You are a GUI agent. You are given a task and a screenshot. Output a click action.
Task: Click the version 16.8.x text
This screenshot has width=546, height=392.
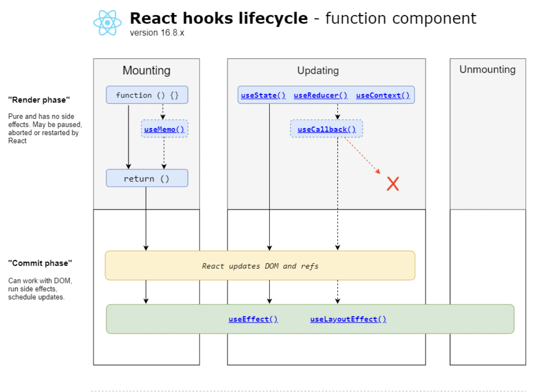pyautogui.click(x=157, y=33)
